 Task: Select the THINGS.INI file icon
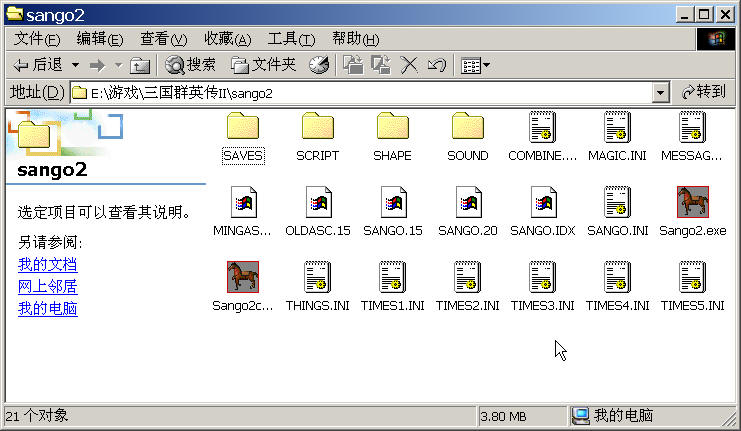point(318,277)
